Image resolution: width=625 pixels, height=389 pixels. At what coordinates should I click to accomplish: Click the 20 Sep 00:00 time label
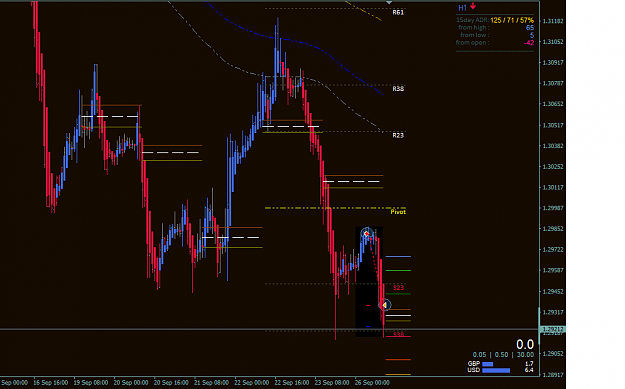(x=131, y=383)
